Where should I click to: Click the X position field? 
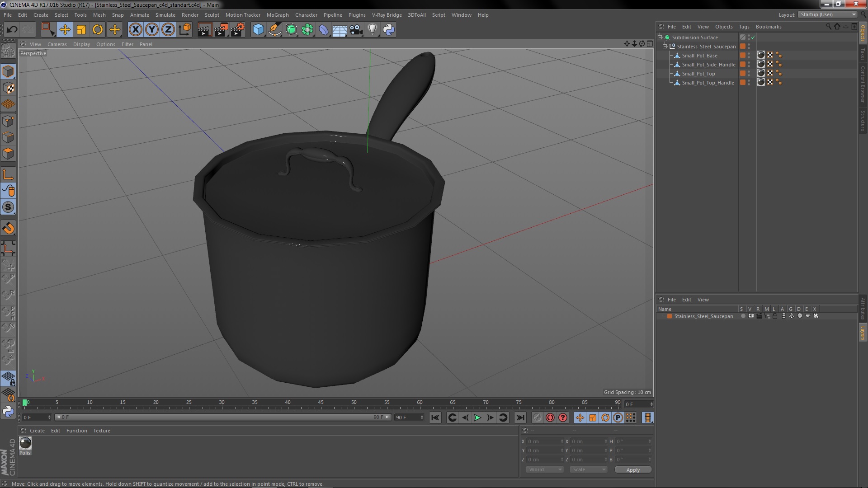[545, 441]
